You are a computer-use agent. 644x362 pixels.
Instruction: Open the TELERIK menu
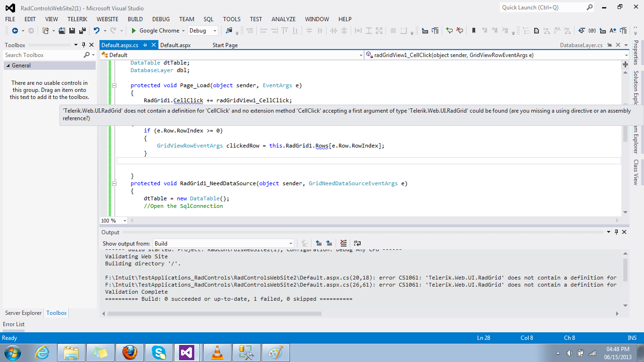click(77, 19)
